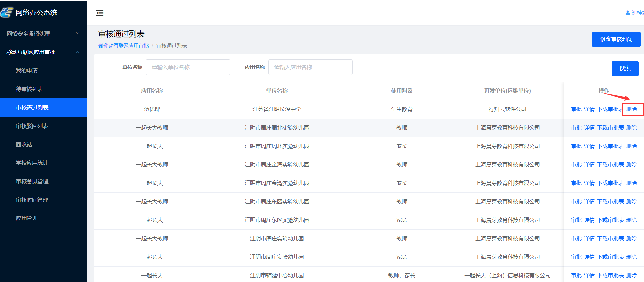Click 下载审批表 in 江阴市辅延中心幼儿园 row

610,276
